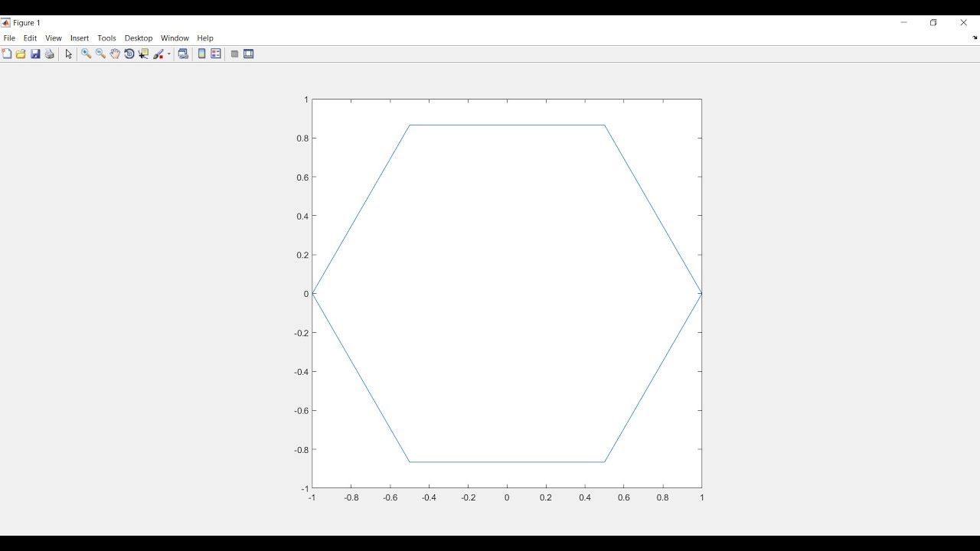Open the File menu
The width and height of the screenshot is (980, 551).
[9, 38]
